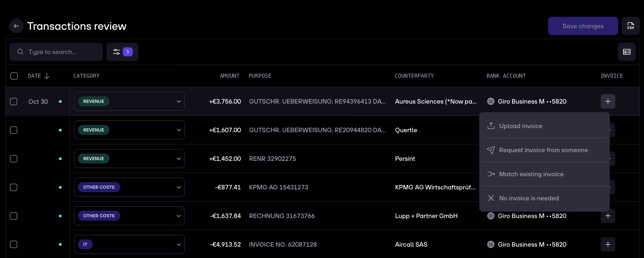Switch table layout view icon
The height and width of the screenshot is (258, 644).
click(x=626, y=52)
